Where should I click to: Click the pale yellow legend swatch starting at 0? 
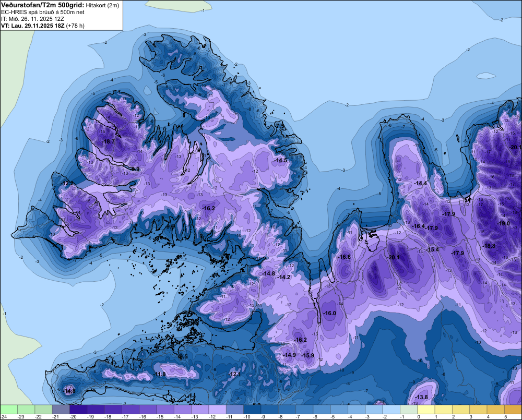click(x=426, y=409)
